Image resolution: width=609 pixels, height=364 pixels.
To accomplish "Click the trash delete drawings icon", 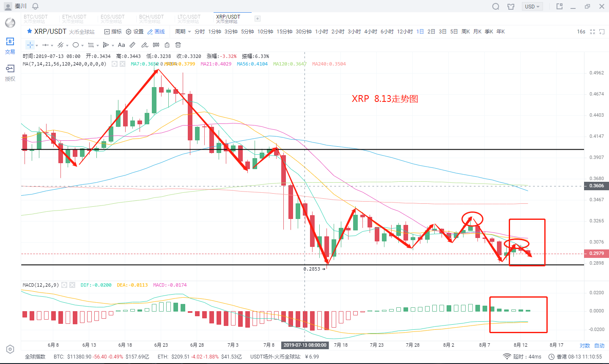I will click(178, 45).
